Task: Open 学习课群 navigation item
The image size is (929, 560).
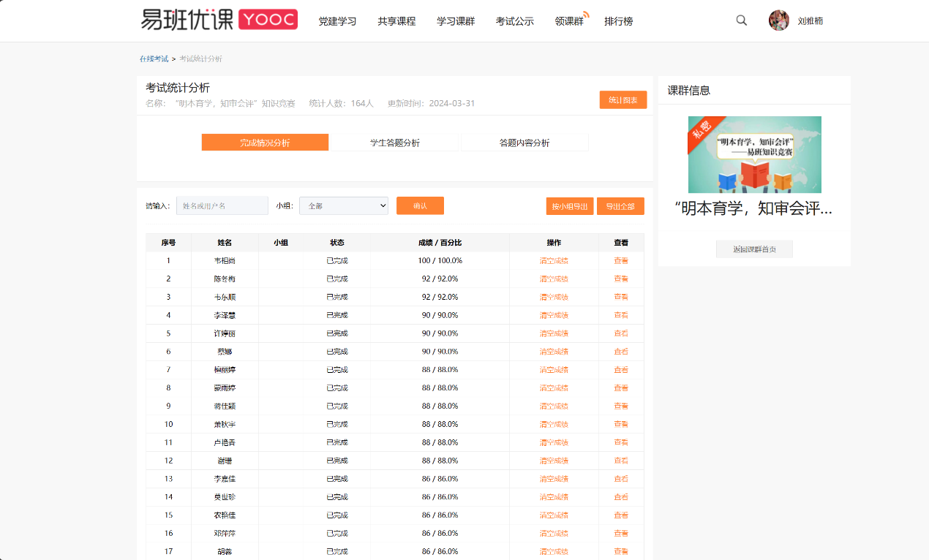Action: 456,21
